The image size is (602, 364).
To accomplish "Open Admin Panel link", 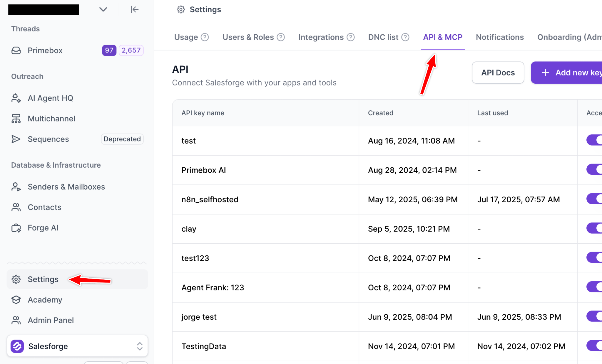I will pos(51,320).
